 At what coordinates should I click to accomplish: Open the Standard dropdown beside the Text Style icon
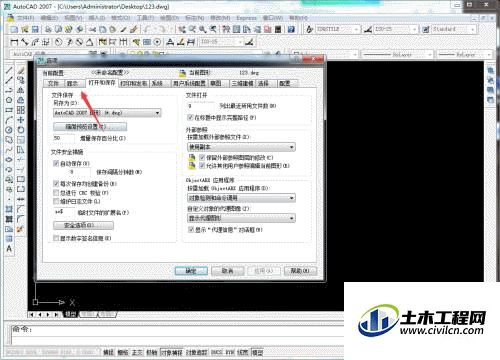click(x=337, y=30)
